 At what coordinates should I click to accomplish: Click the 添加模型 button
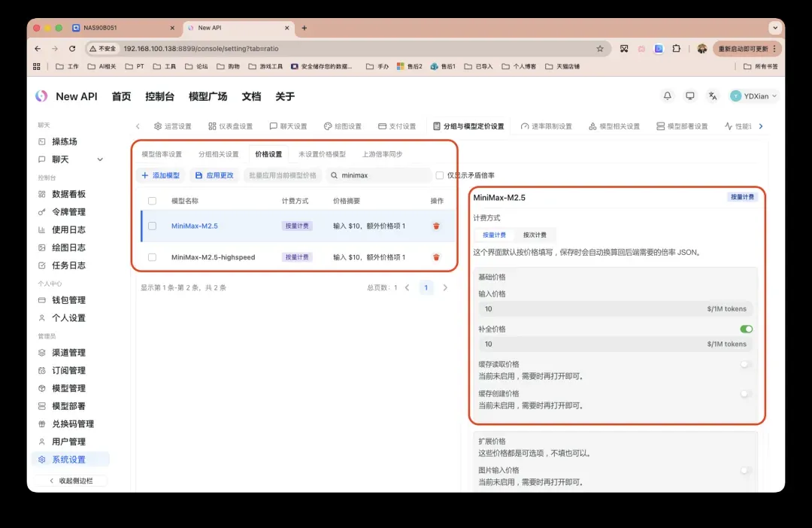coord(160,175)
